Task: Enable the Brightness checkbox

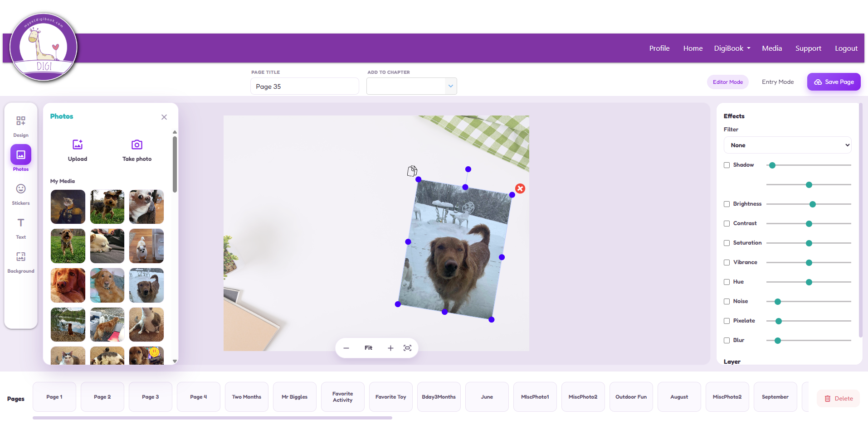Action: [x=727, y=204]
